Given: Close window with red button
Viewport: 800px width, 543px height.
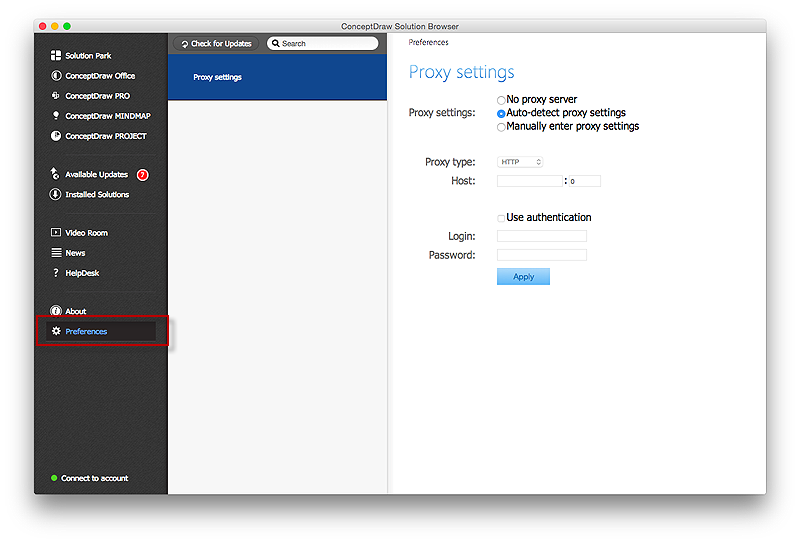Looking at the screenshot, I should coord(42,26).
